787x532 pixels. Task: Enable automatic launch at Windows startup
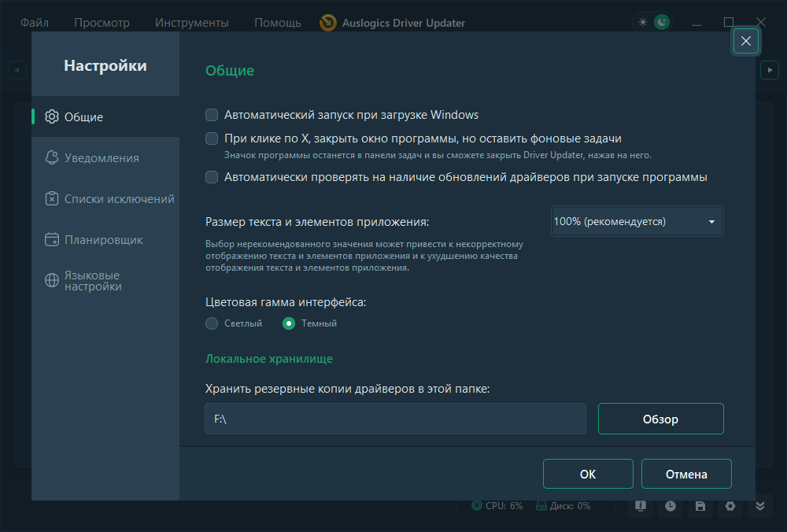(x=212, y=115)
